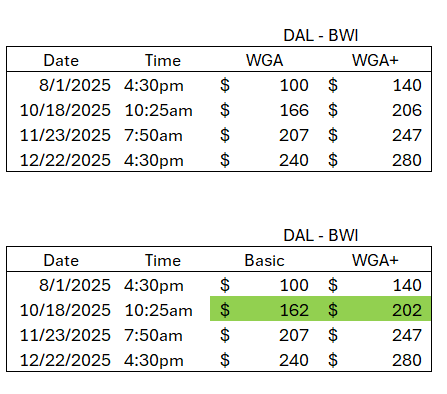Image resolution: width=447 pixels, height=394 pixels.
Task: Select the green highlighted 162 Basic cell
Action: click(x=264, y=310)
